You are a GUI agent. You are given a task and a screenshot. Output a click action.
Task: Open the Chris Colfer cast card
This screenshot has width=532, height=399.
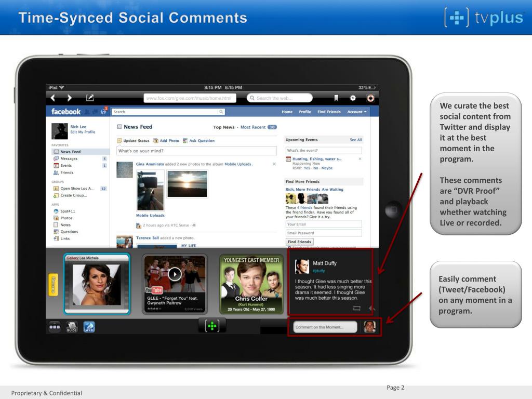pyautogui.click(x=251, y=284)
